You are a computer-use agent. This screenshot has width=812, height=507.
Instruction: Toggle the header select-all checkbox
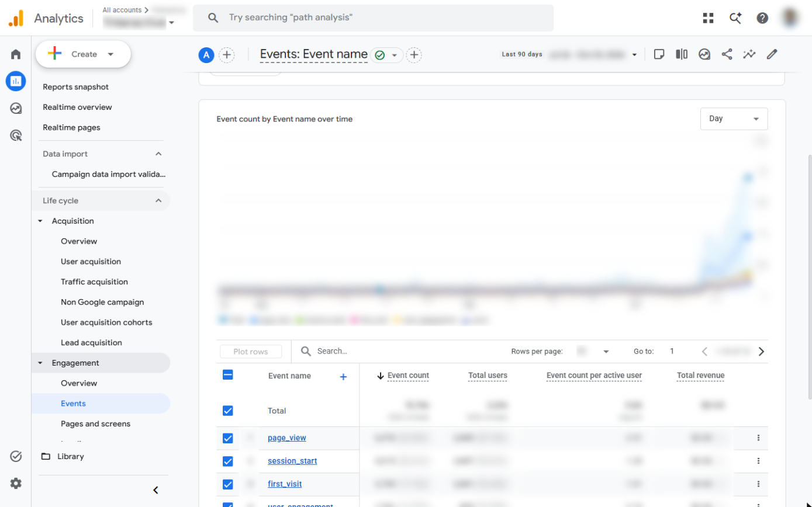click(x=228, y=375)
